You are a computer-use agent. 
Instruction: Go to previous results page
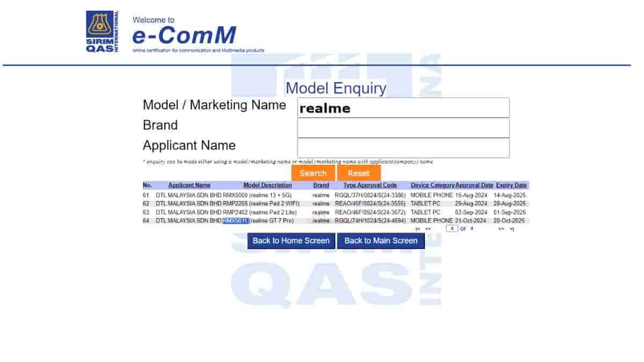point(428,229)
